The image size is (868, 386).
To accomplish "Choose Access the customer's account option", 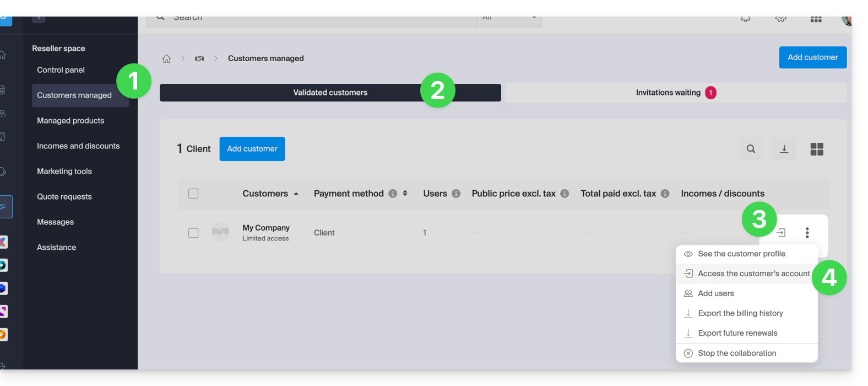I will point(753,274).
